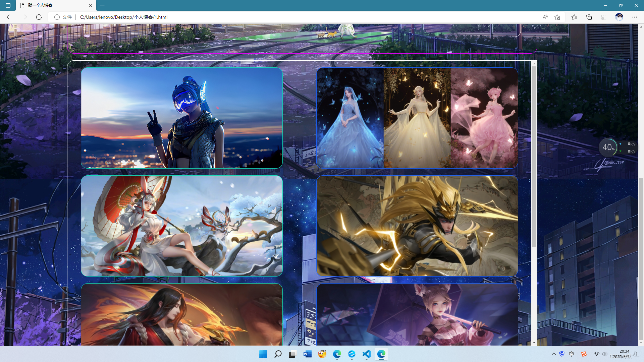Refresh the current page
644x362 pixels.
click(39, 17)
